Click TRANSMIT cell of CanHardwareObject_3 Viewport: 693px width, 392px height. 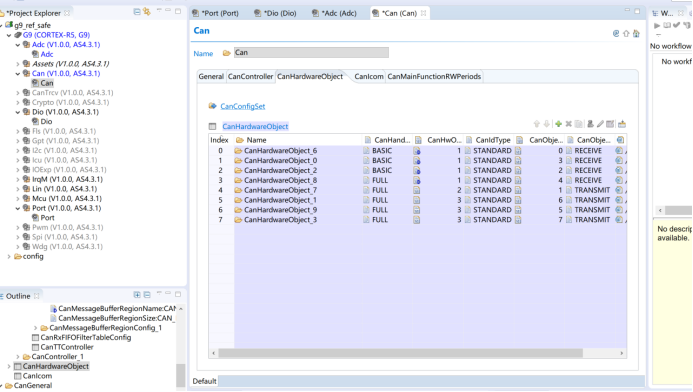pos(592,220)
